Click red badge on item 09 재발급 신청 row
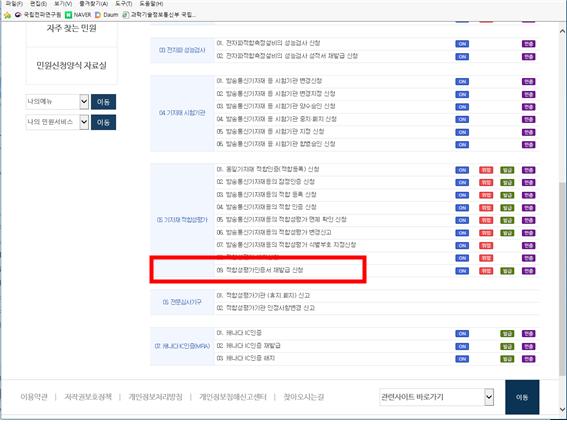This screenshot has height=424, width=567. 486,271
